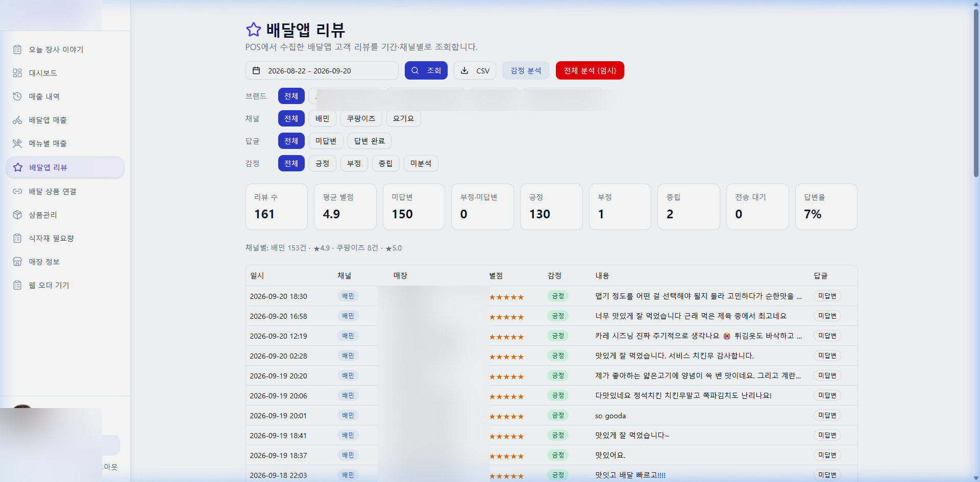This screenshot has height=482, width=980.
Task: Select 요기요 channel filter
Action: 403,118
